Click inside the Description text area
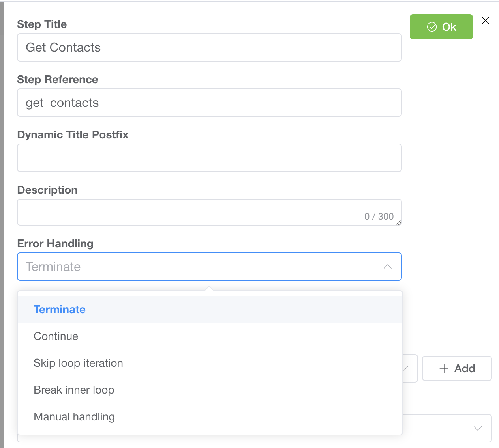Viewport: 499px width, 448px height. click(x=189, y=212)
